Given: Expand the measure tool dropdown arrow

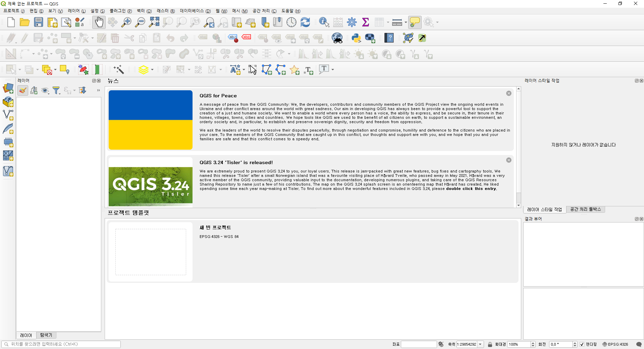Looking at the screenshot, I should click(406, 22).
